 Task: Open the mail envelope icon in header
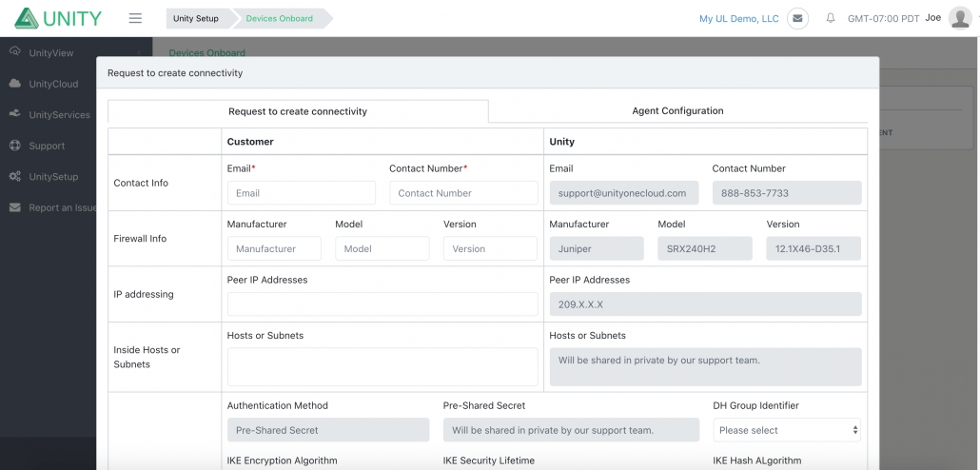[797, 18]
